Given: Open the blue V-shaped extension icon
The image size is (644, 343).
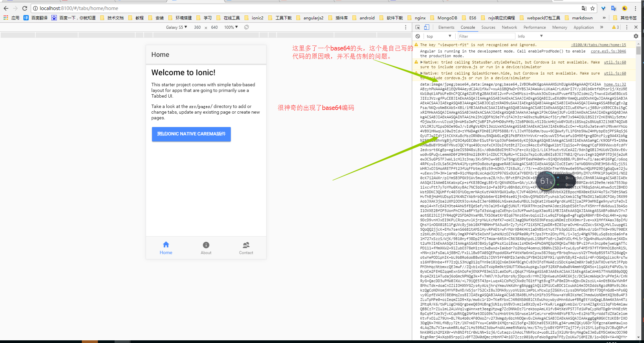Looking at the screenshot, I should click(x=603, y=8).
